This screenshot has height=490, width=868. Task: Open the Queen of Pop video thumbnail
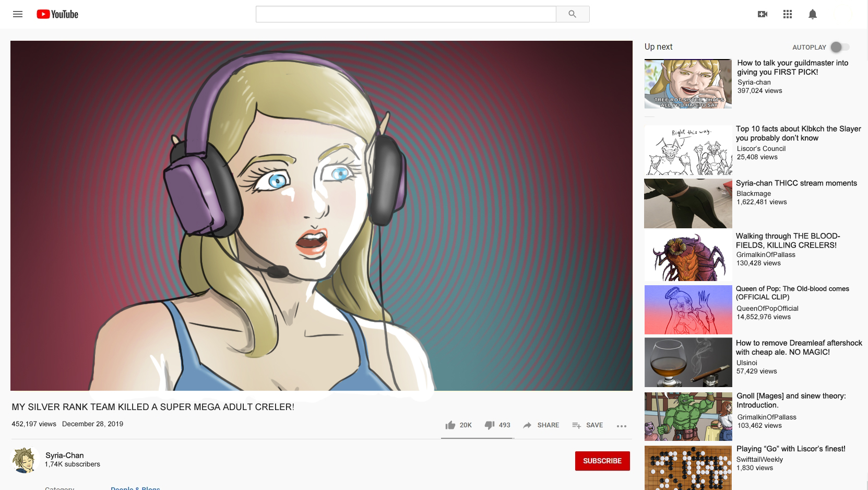688,310
